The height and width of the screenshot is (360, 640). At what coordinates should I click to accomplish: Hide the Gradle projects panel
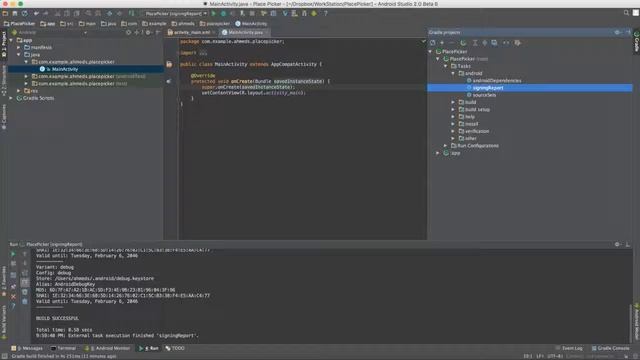pos(628,32)
